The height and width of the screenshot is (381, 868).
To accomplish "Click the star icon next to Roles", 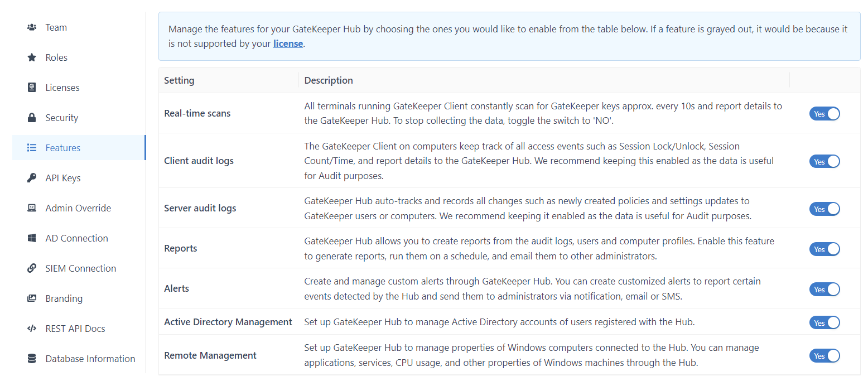I will point(32,57).
